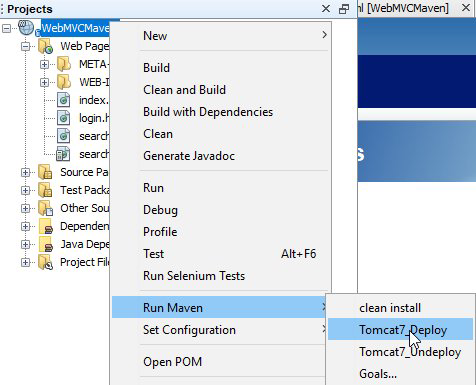Expand the Dependencies node
The height and width of the screenshot is (385, 476).
(25, 227)
